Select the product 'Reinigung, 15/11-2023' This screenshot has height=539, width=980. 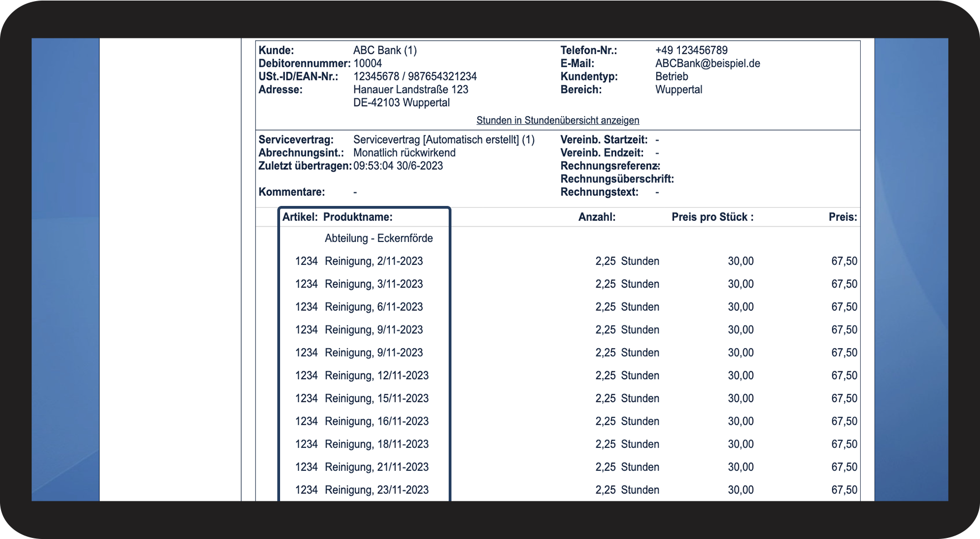[377, 399]
